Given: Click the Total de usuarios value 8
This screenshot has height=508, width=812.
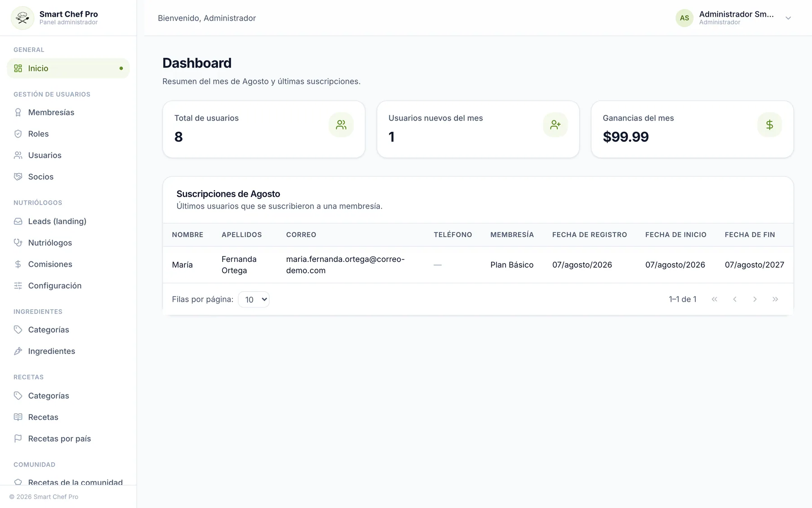Looking at the screenshot, I should click(x=179, y=137).
